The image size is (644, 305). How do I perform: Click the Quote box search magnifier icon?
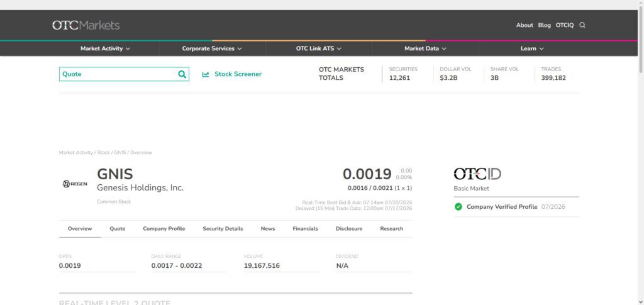click(182, 74)
